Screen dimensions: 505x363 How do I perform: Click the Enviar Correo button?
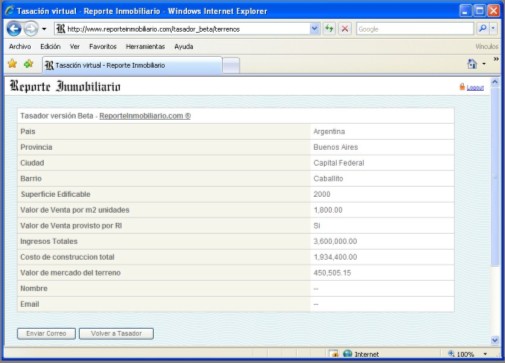click(46, 334)
